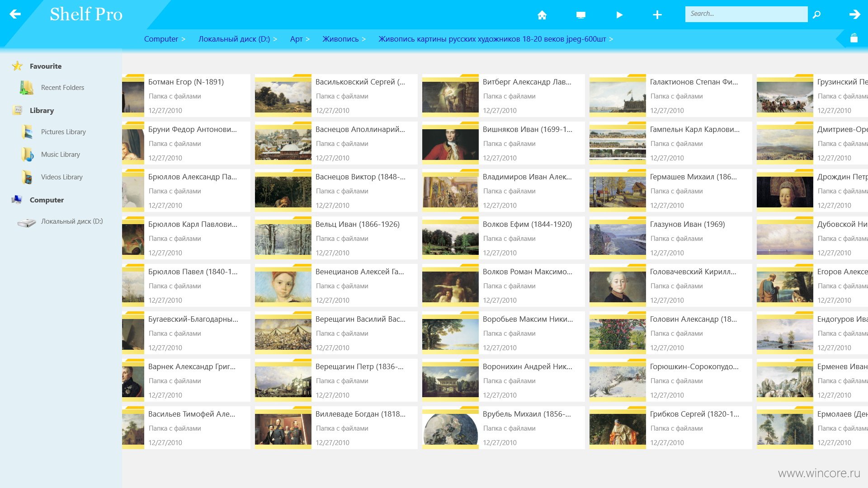Screen dimensions: 868x488
Task: Click the forward arrow in the header
Action: click(x=854, y=14)
